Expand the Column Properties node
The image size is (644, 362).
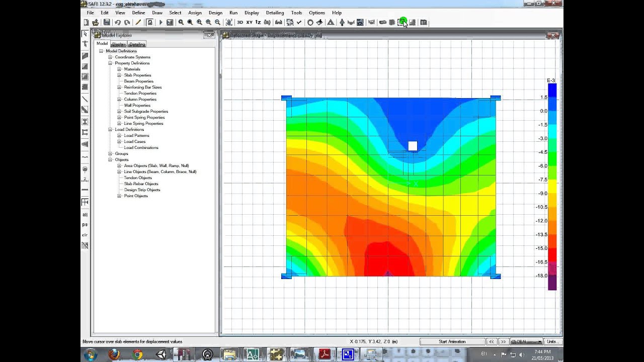[119, 100]
